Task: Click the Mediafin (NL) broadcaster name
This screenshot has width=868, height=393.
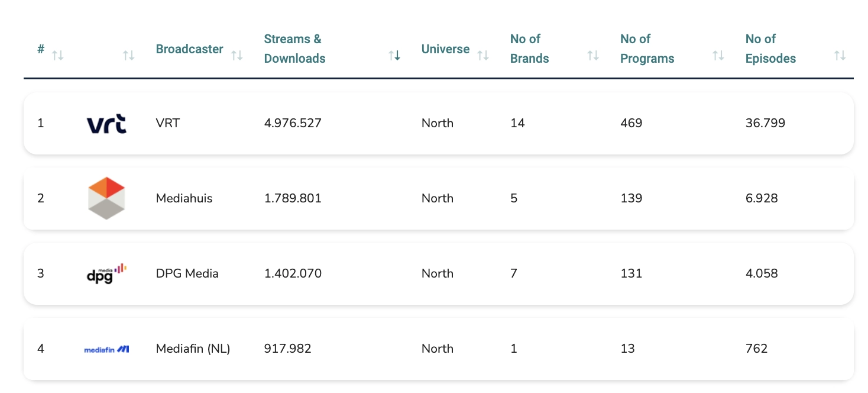Action: point(193,349)
